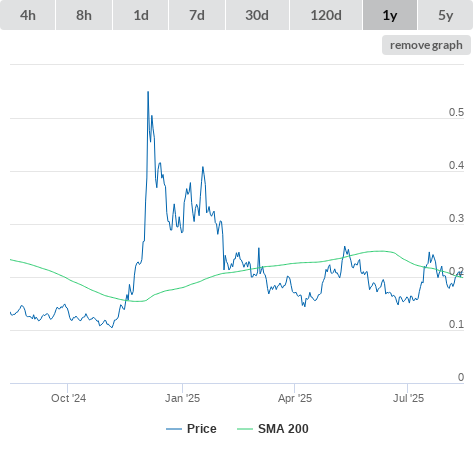Click the Jul '25 axis label

point(408,398)
